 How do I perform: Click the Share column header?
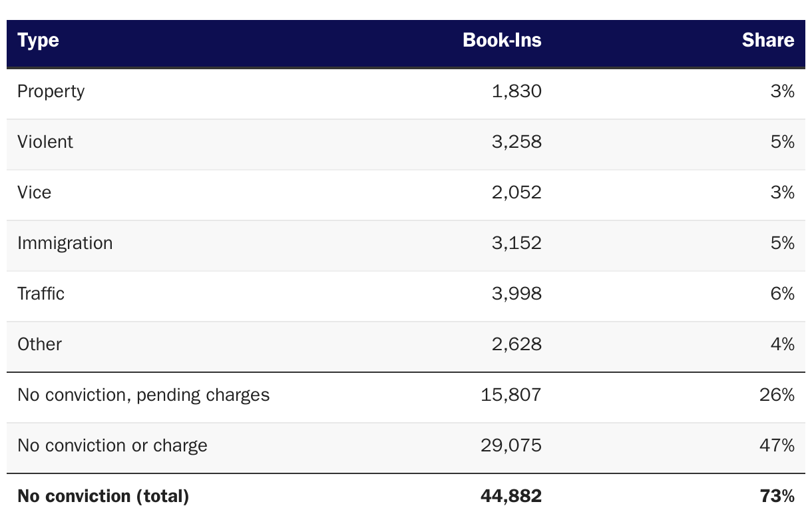[767, 41]
